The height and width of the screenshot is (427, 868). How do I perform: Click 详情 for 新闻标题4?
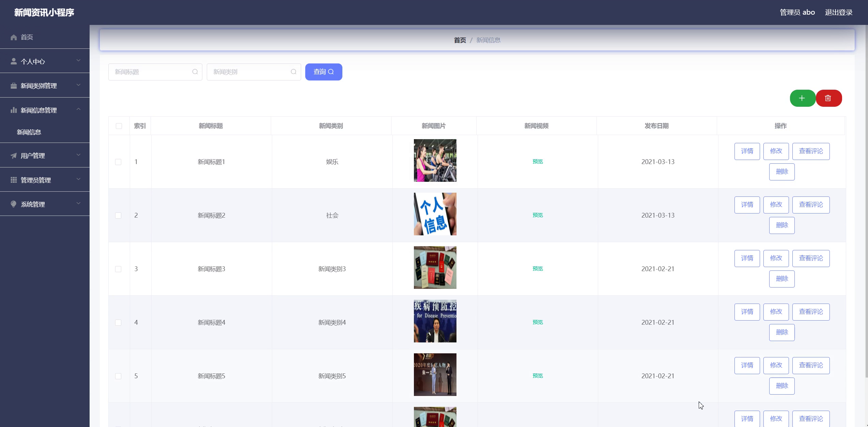pyautogui.click(x=747, y=312)
